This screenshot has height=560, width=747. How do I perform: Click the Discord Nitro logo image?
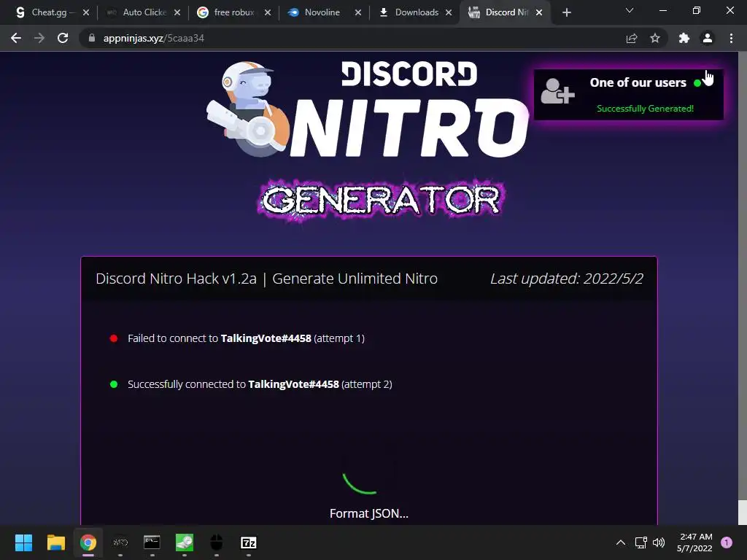[x=367, y=109]
